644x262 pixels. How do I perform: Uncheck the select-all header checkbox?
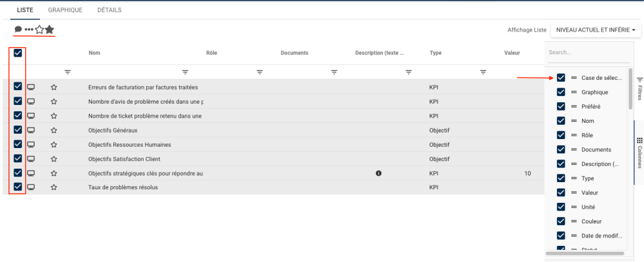tap(18, 53)
